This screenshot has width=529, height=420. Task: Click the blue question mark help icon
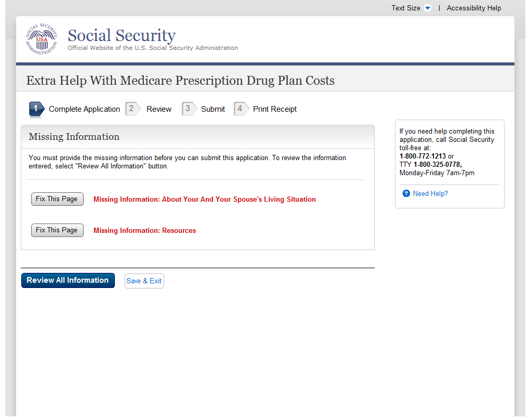tap(406, 194)
